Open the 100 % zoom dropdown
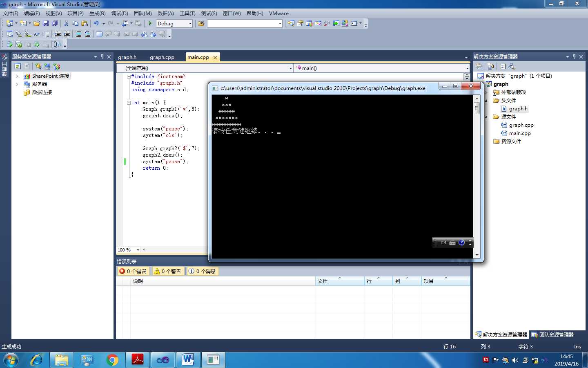This screenshot has width=588, height=368. 138,250
